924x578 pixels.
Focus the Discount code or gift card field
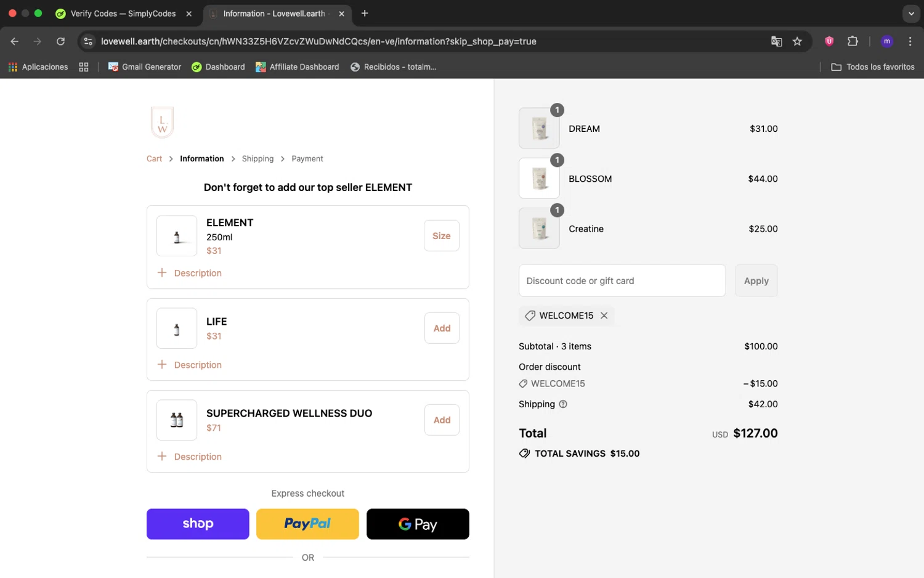click(622, 280)
